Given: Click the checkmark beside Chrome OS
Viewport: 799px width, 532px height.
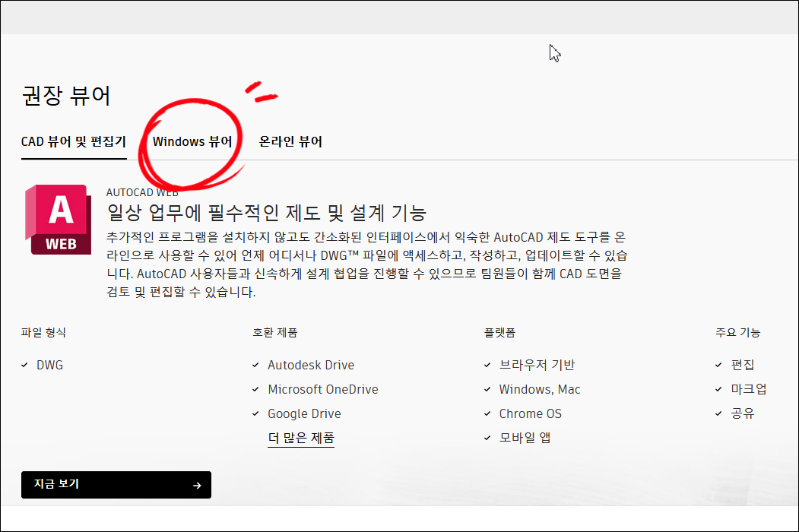Looking at the screenshot, I should click(x=487, y=413).
